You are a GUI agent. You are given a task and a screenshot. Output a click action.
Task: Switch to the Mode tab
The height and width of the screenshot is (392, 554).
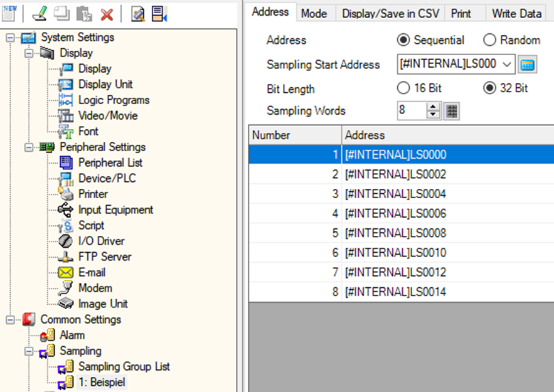pos(314,13)
